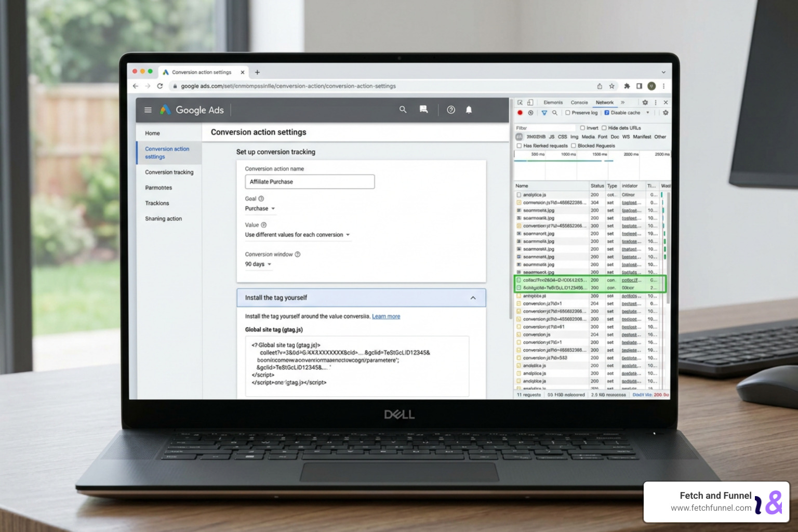The image size is (798, 532).
Task: Open the Value dropdown for conversion values
Action: click(298, 235)
